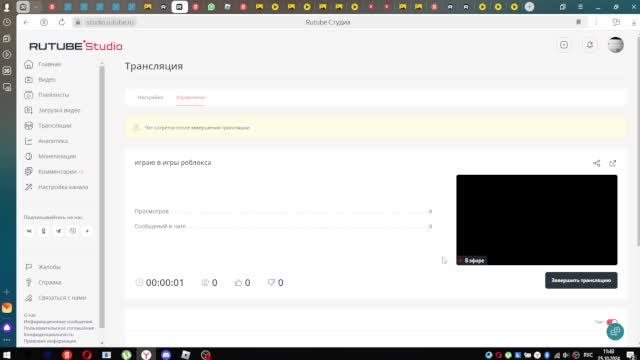Click the RUTUBE Studio logo
This screenshot has width=640, height=360.
(76, 46)
